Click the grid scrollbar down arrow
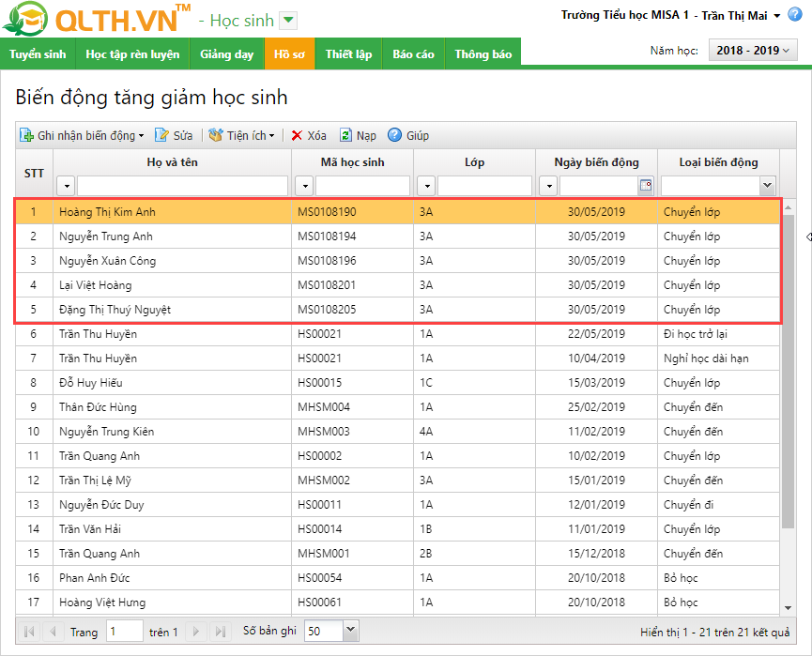 (x=789, y=608)
